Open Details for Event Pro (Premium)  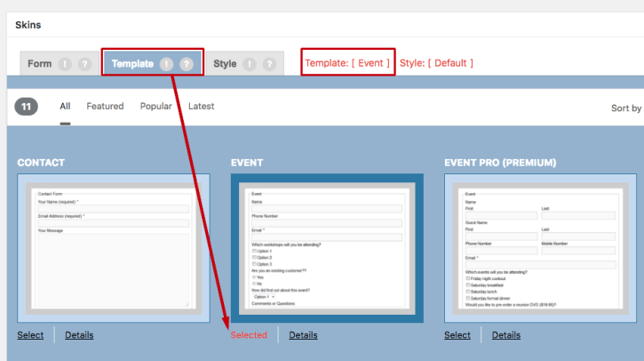[x=506, y=335]
